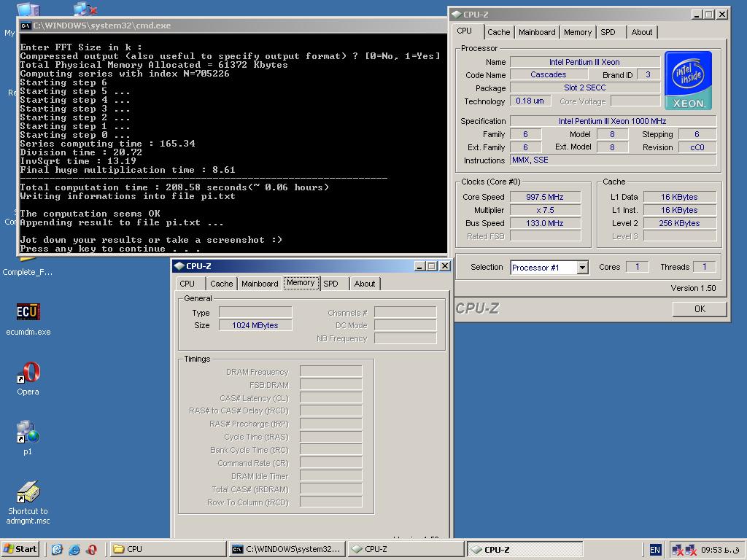The width and height of the screenshot is (747, 560).
Task: Minimize the memory CPU-Z window
Action: coord(419,266)
